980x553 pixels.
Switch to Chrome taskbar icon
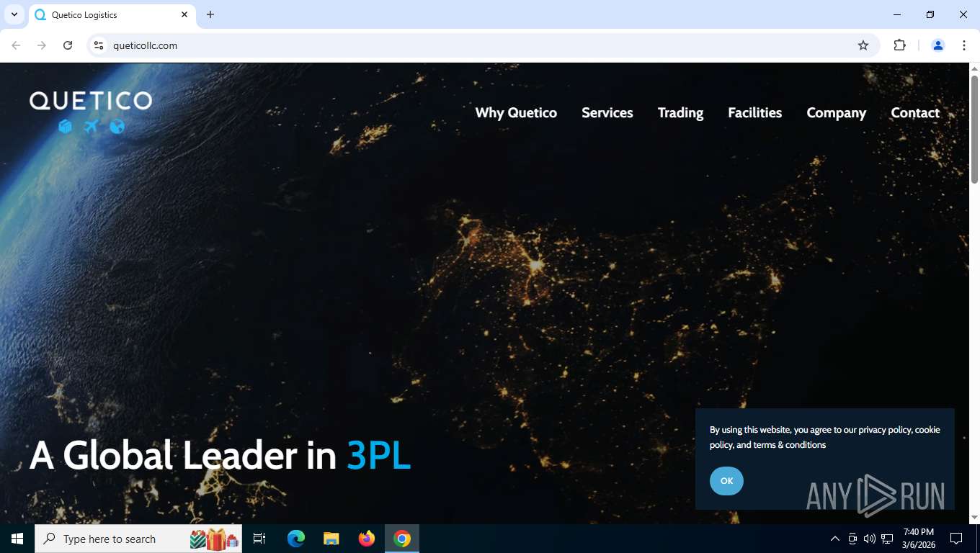[x=402, y=539]
